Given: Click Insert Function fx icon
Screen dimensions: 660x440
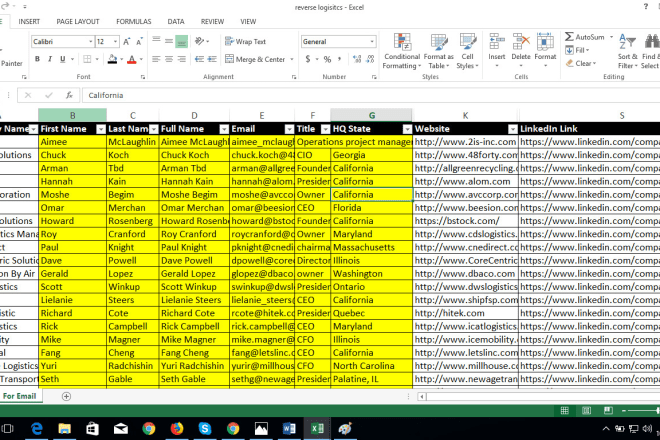Looking at the screenshot, I should point(69,95).
